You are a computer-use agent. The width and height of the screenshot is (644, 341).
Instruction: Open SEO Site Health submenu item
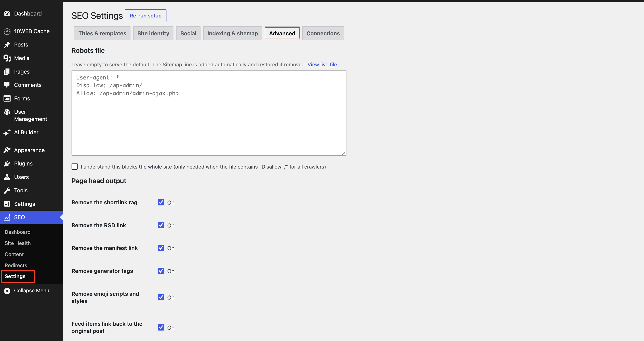(x=17, y=243)
